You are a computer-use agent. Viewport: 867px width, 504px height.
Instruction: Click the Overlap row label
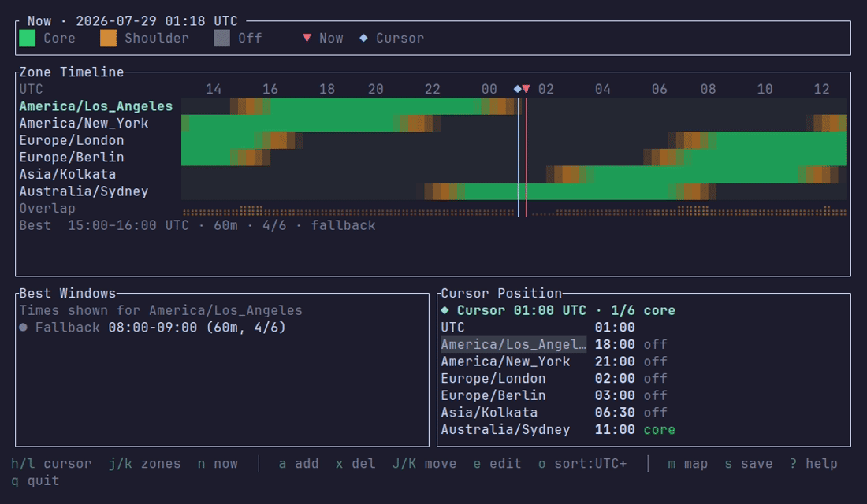[x=47, y=209]
